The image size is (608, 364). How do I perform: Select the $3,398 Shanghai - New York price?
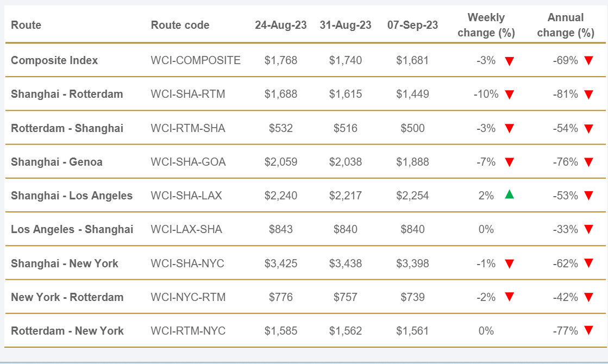pos(412,263)
